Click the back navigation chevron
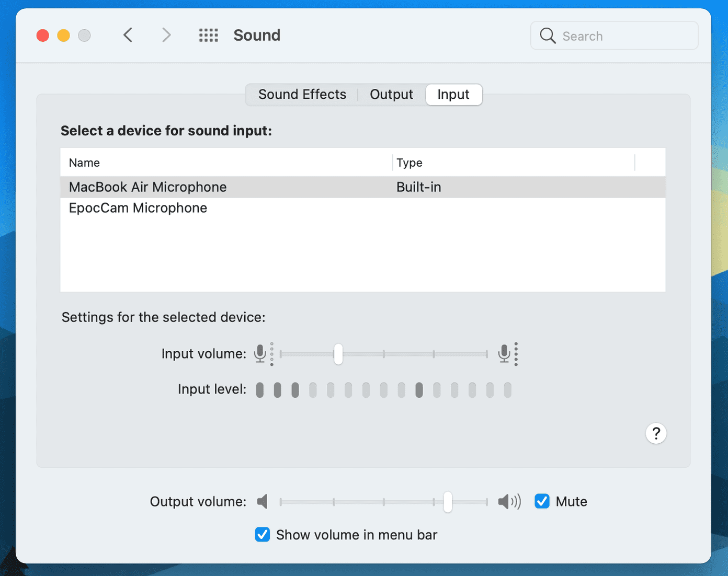This screenshot has width=728, height=576. pos(128,35)
